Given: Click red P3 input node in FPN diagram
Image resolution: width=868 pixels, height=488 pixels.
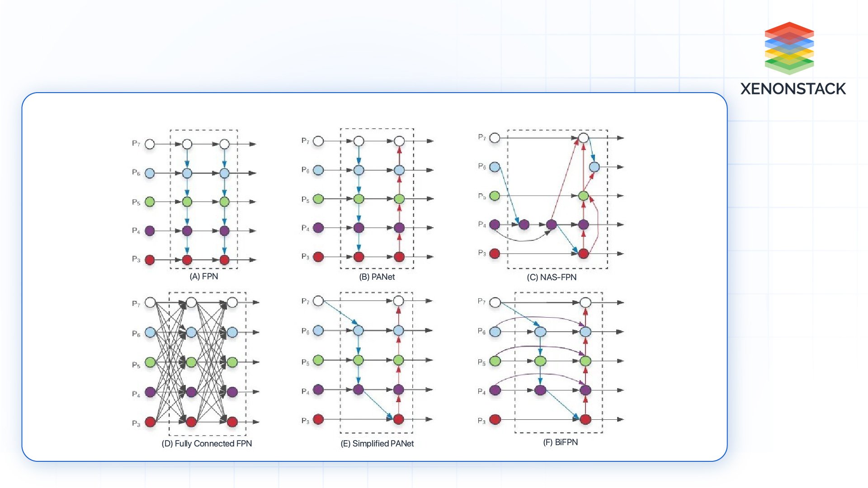Looking at the screenshot, I should (150, 260).
